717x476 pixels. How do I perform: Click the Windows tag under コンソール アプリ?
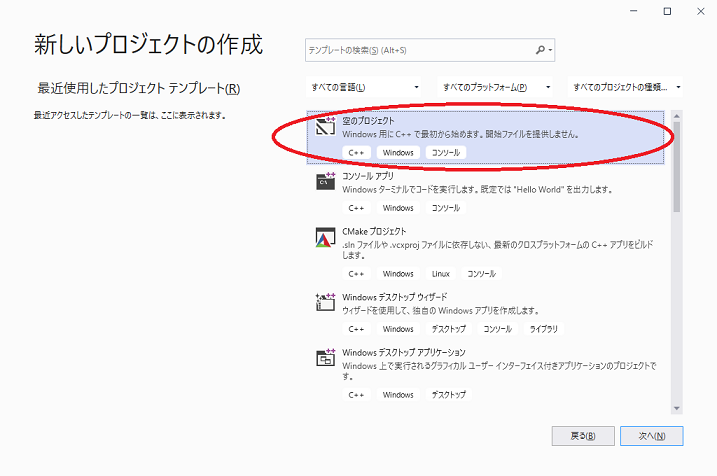(x=398, y=208)
